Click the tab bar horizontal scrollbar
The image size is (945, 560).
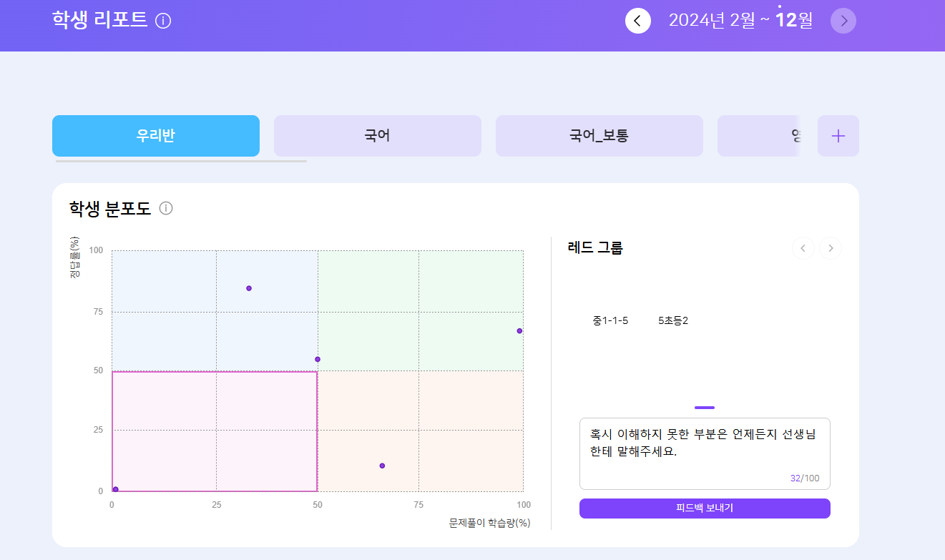click(x=181, y=162)
